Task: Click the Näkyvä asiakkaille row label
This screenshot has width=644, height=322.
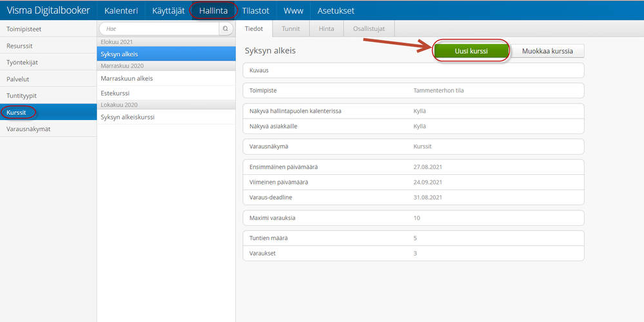Action: (273, 126)
